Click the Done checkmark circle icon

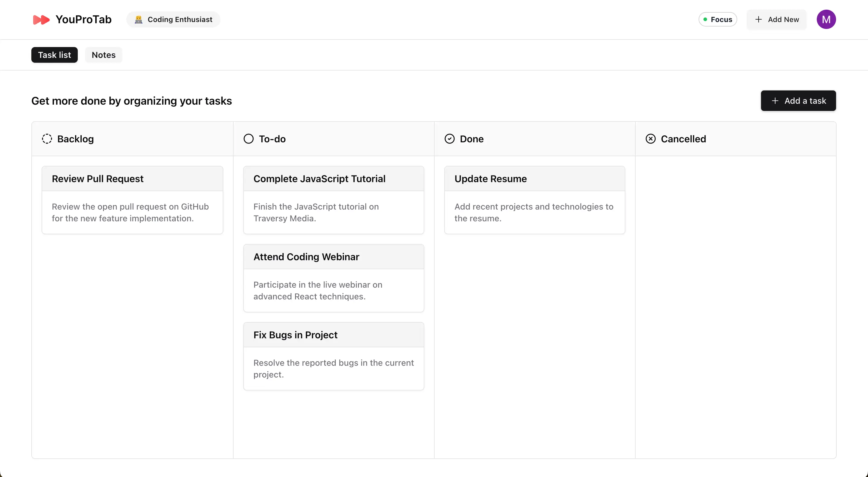point(449,139)
